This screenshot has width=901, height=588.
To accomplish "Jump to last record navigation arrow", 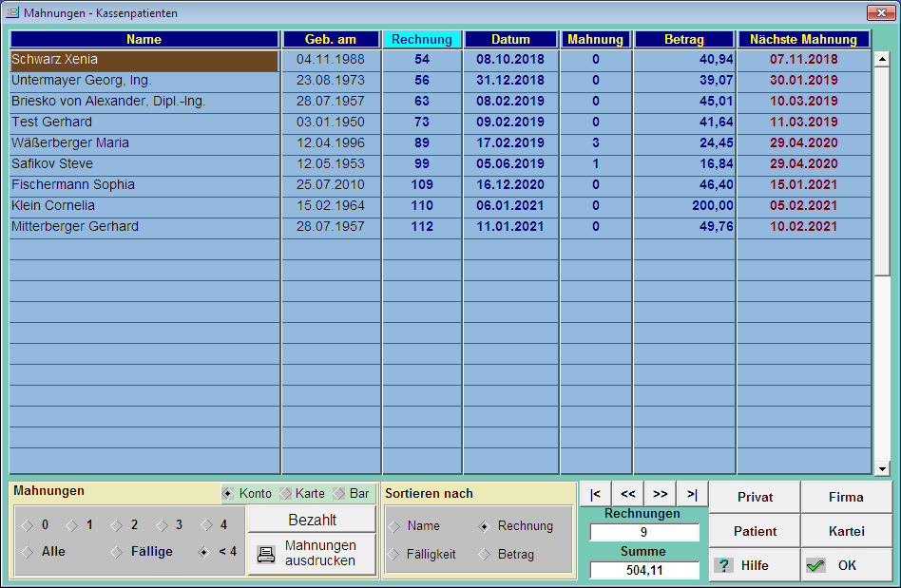I will tap(692, 494).
